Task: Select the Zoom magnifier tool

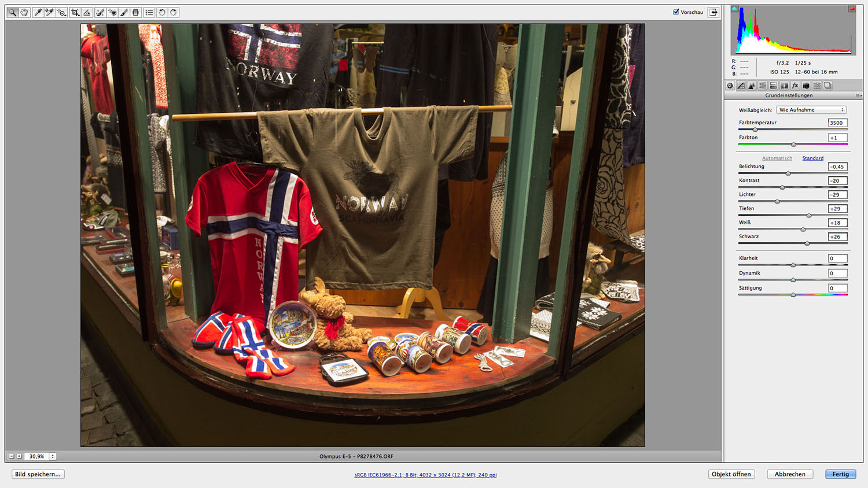Action: tap(12, 12)
